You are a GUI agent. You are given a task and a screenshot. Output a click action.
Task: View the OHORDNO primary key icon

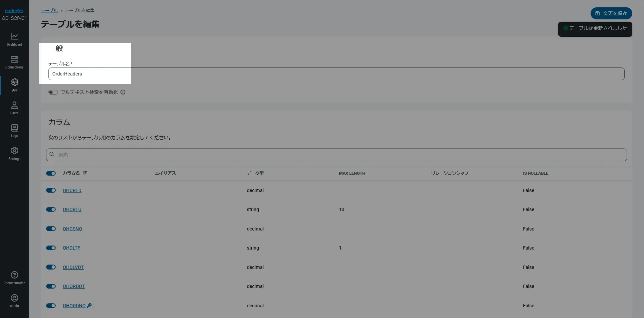point(89,305)
